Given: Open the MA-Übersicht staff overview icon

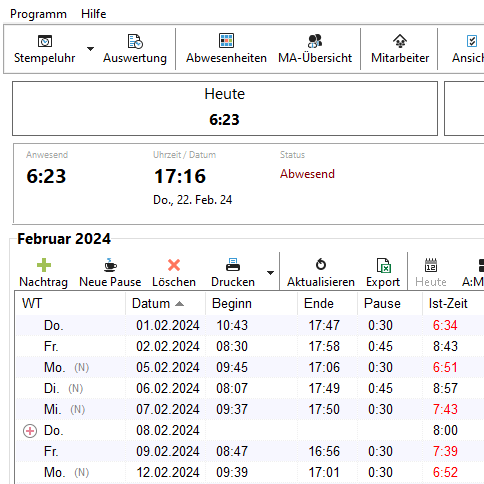Looking at the screenshot, I should pos(315,41).
